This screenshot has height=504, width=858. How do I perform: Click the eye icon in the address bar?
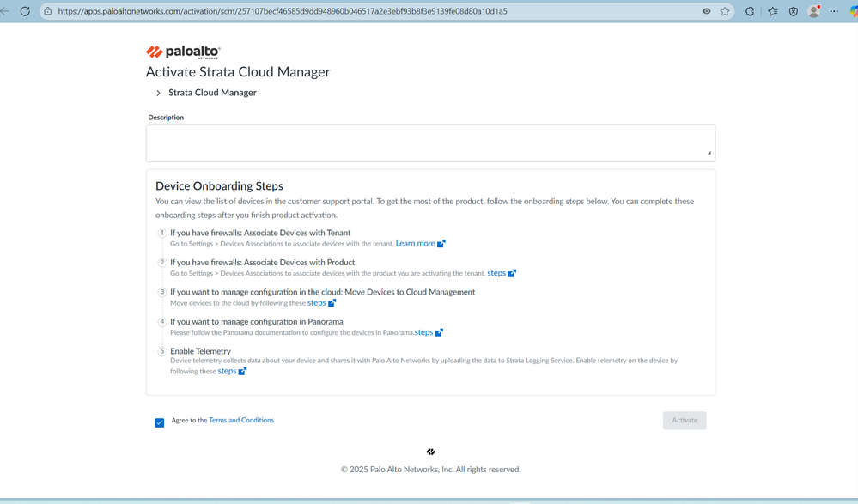point(707,11)
